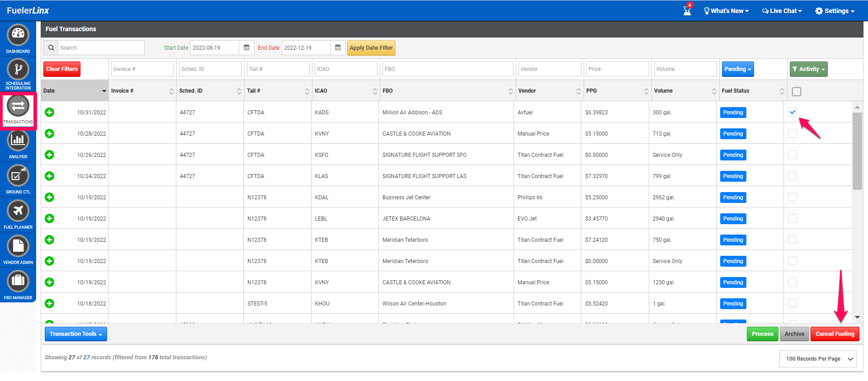The height and width of the screenshot is (381, 868).
Task: Sort by the Vendor column header
Action: (x=550, y=91)
